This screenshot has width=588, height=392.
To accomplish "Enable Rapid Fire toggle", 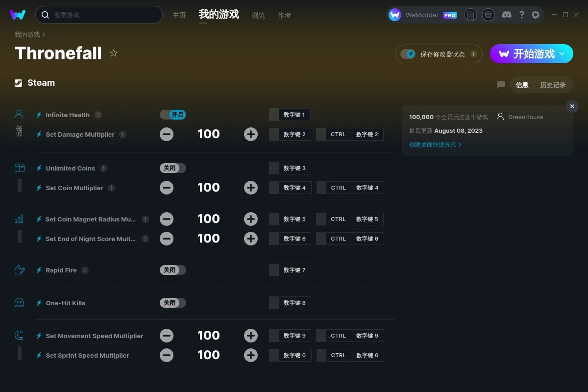I will tap(173, 270).
